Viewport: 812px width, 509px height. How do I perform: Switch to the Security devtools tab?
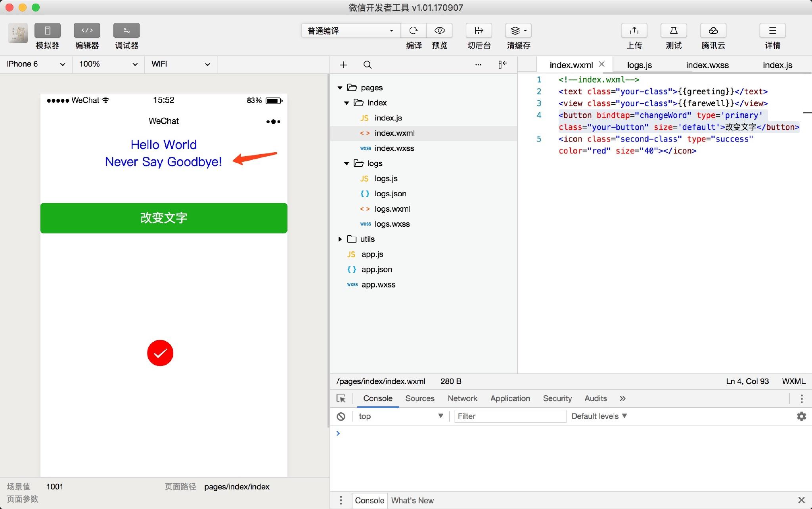click(x=557, y=398)
